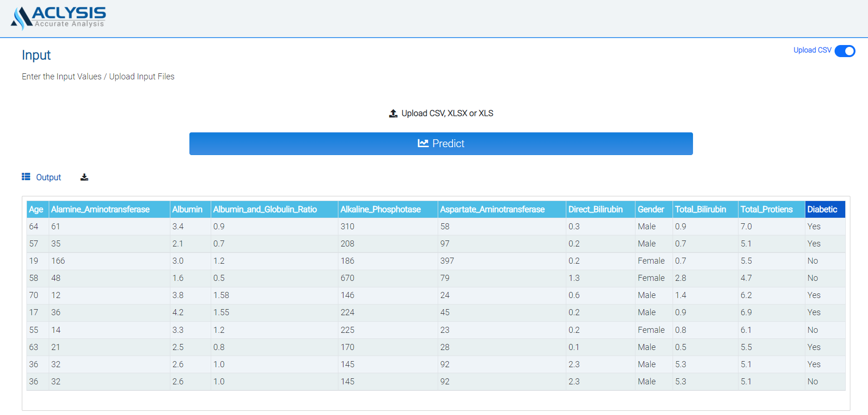Click the download output icon

(x=84, y=177)
